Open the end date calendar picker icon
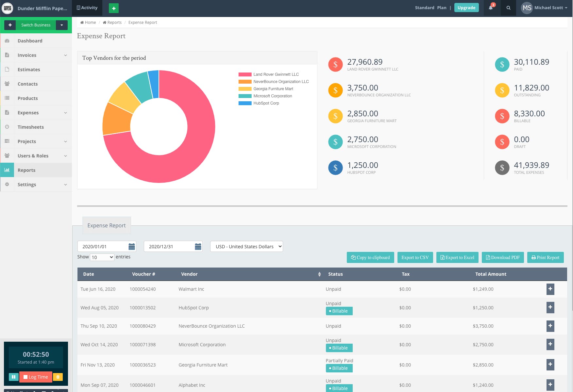Viewport: 573px width, 392px height. [198, 246]
